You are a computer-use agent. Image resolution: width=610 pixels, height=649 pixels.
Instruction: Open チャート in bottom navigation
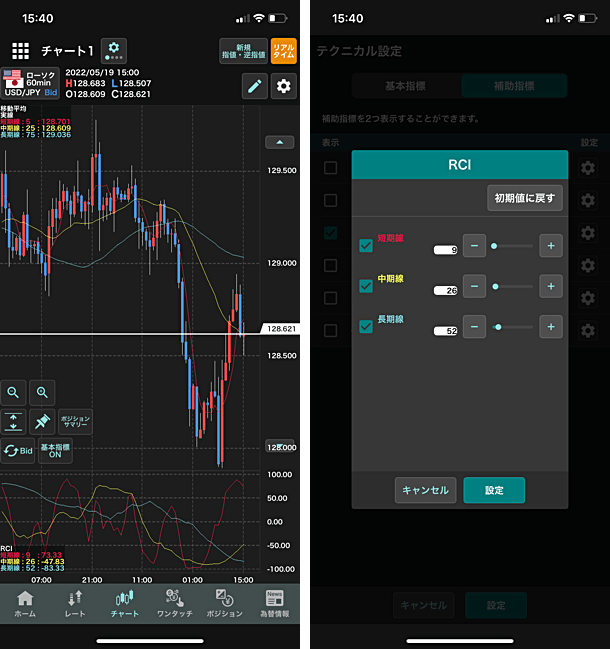tap(125, 604)
